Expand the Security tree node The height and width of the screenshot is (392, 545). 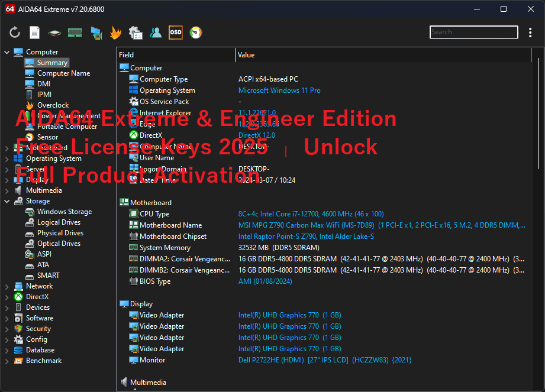pyautogui.click(x=7, y=329)
